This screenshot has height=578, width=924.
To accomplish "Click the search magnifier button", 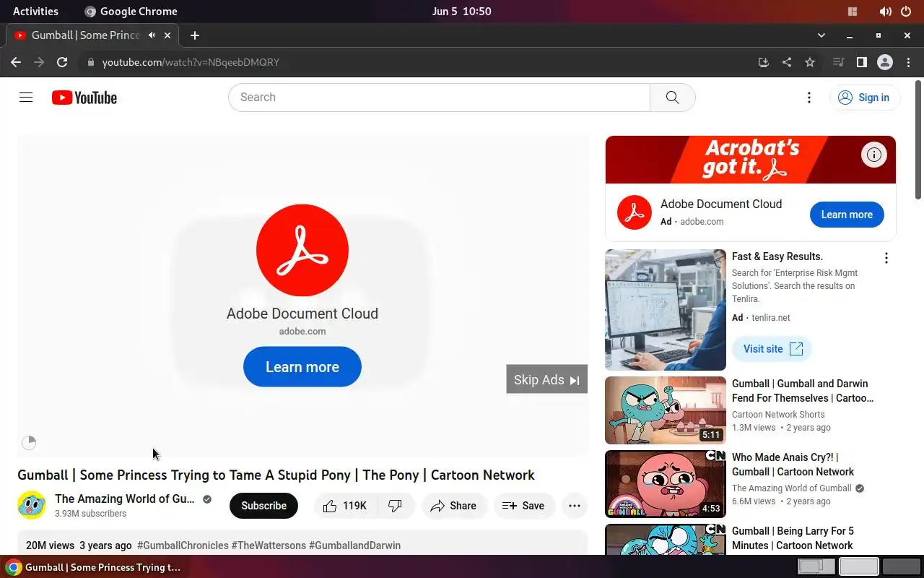I will click(672, 98).
